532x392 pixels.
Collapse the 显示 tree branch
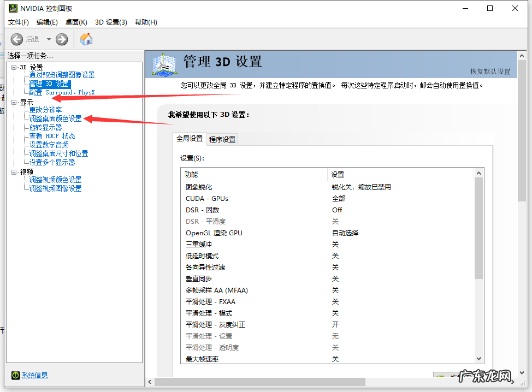coord(13,101)
